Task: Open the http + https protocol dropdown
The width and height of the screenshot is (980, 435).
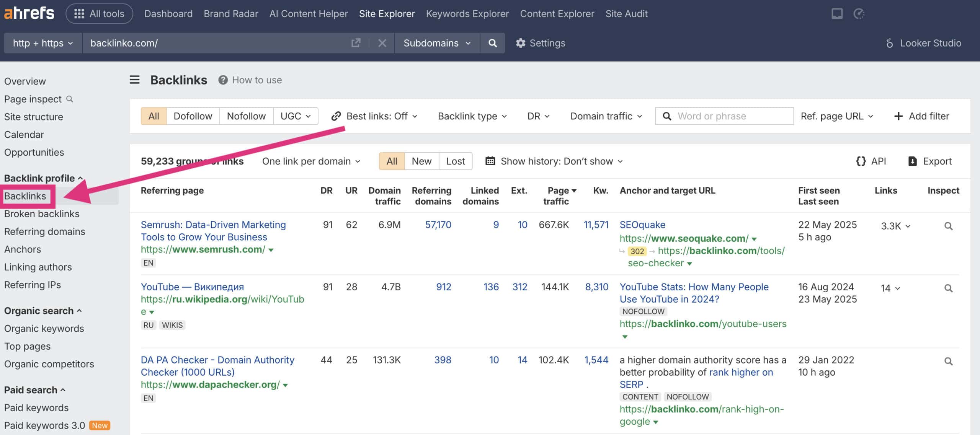Action: pos(43,43)
